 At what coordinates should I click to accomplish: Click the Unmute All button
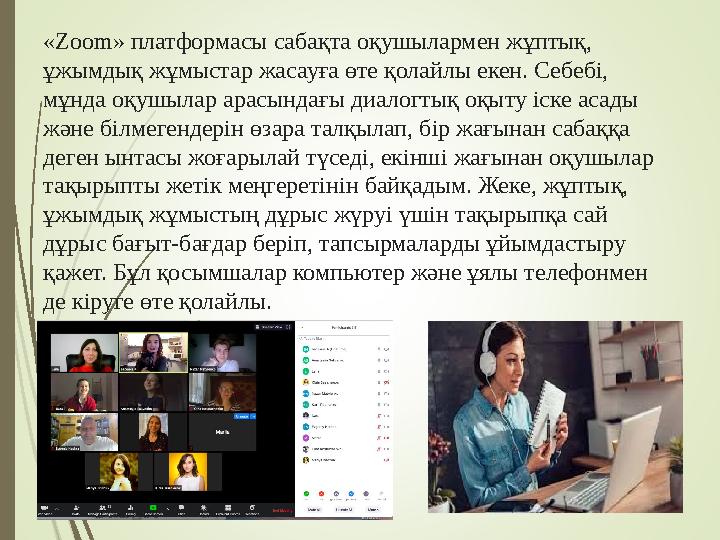[344, 510]
